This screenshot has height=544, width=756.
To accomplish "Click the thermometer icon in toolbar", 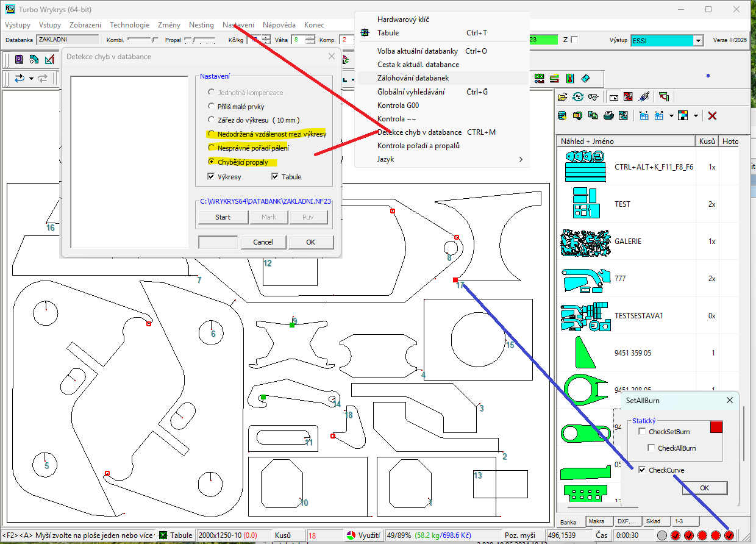I will (569, 78).
